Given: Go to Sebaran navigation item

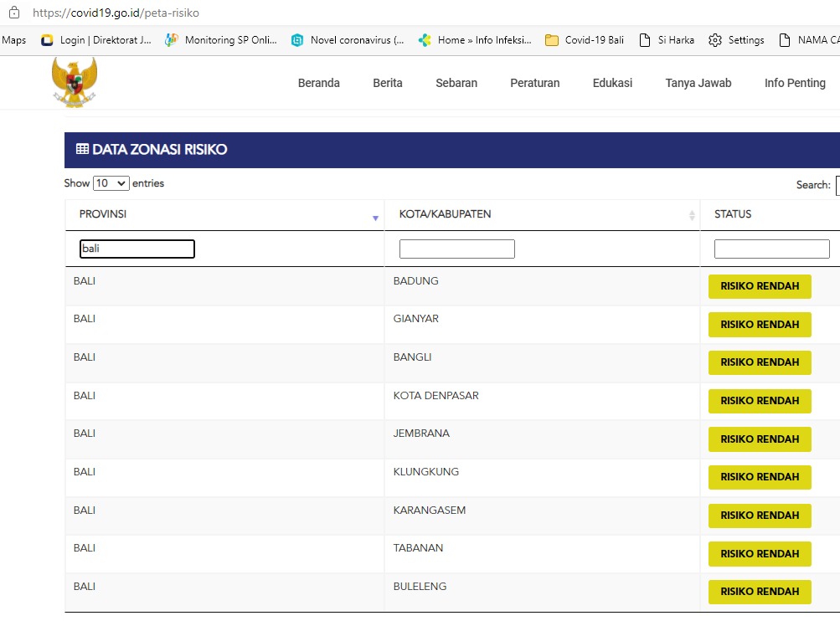Looking at the screenshot, I should [x=456, y=83].
